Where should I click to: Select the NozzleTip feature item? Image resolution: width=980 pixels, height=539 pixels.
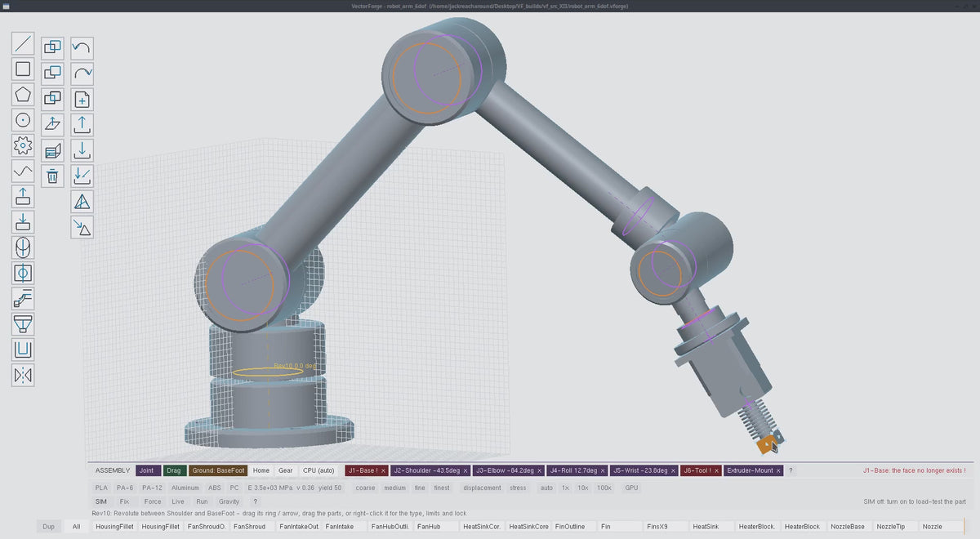pos(896,527)
